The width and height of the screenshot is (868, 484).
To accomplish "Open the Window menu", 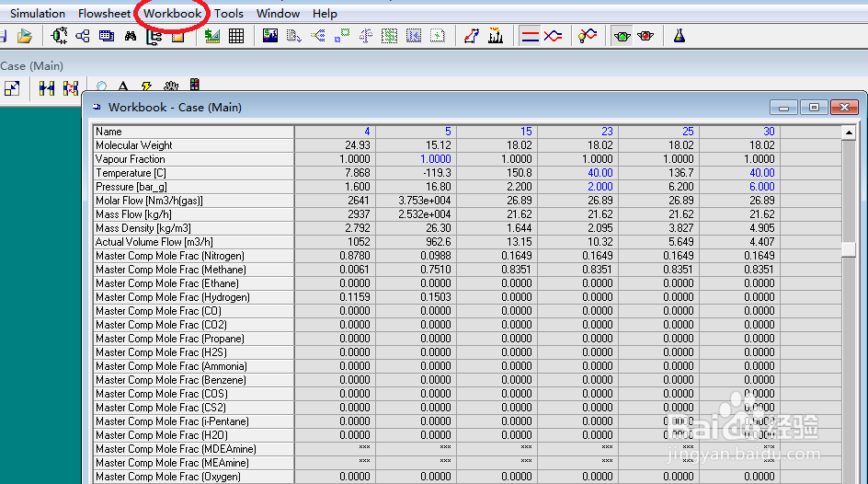I will pyautogui.click(x=278, y=13).
